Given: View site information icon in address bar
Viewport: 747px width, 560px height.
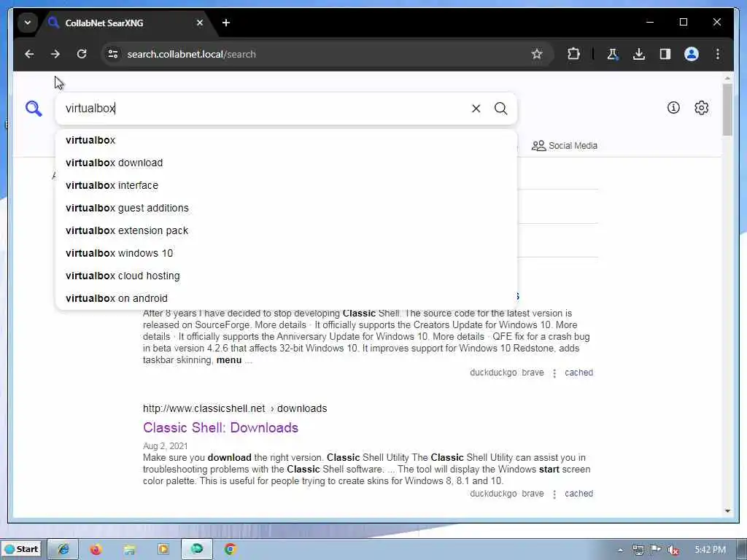Looking at the screenshot, I should click(x=113, y=54).
